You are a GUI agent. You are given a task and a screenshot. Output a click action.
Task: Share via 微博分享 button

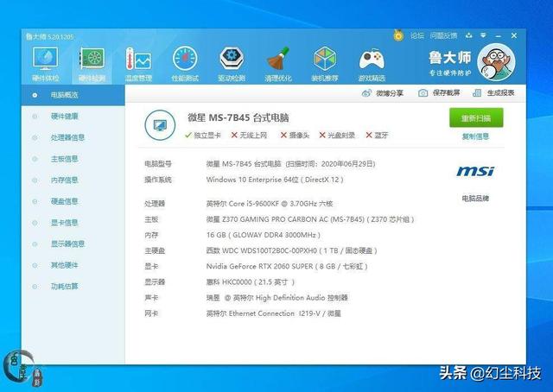click(382, 93)
